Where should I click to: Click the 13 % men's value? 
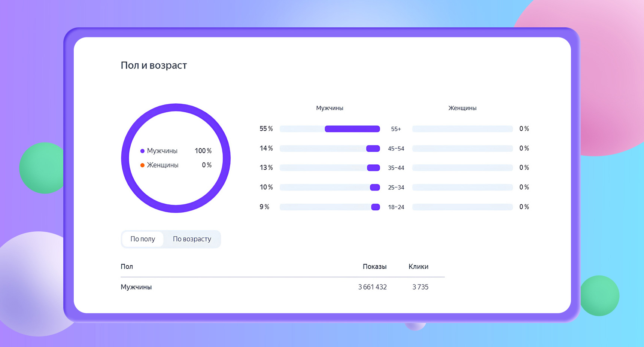(x=266, y=168)
